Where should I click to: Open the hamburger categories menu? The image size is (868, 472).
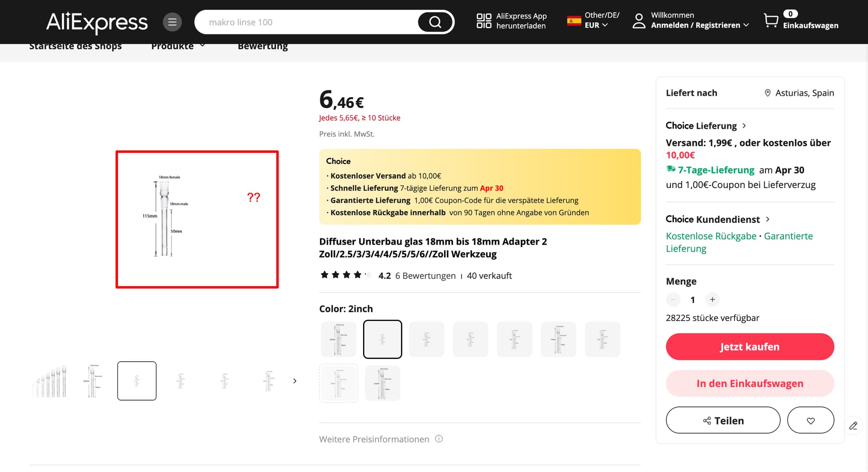(x=172, y=22)
